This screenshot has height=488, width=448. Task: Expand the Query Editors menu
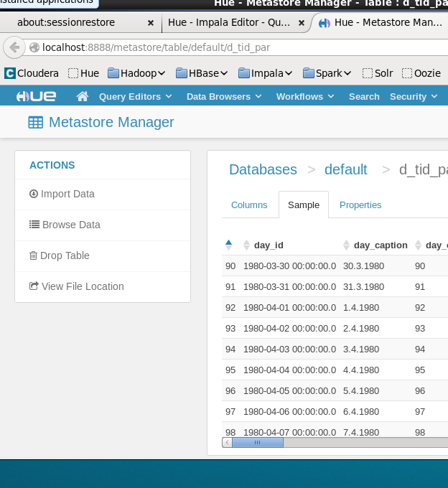pos(135,96)
